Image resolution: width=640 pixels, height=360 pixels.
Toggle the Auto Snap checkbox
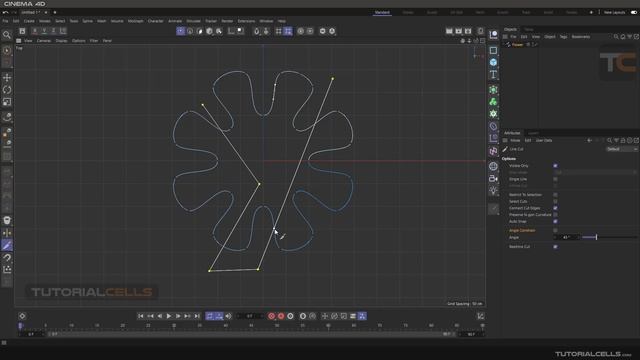(555, 221)
